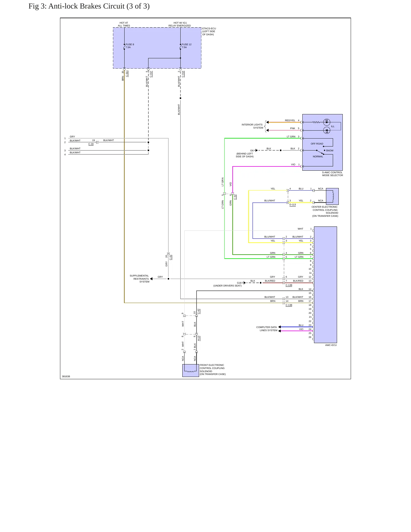Click the '(BEHIND LEFT SIDE OF DASH)' note

click(245, 155)
